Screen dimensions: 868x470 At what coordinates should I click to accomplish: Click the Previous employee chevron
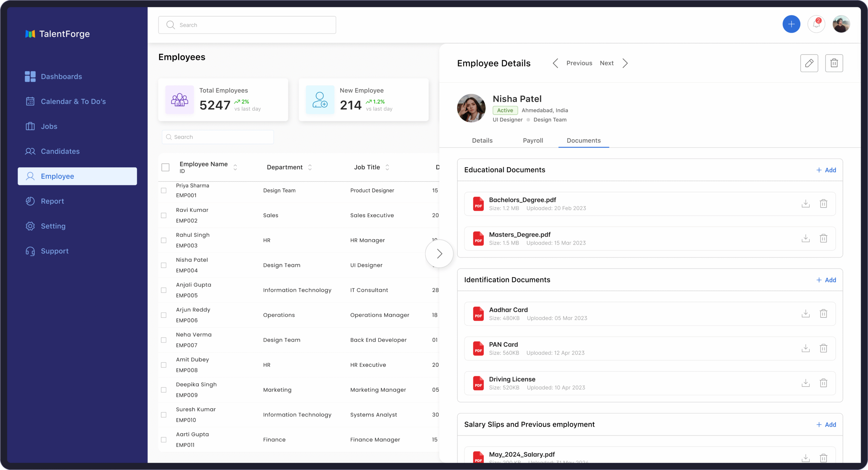pyautogui.click(x=555, y=63)
